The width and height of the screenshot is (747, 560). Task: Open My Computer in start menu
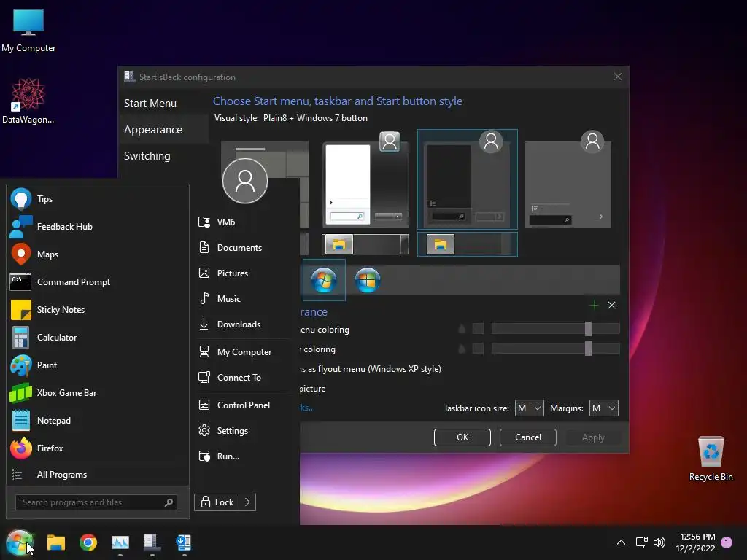point(243,352)
